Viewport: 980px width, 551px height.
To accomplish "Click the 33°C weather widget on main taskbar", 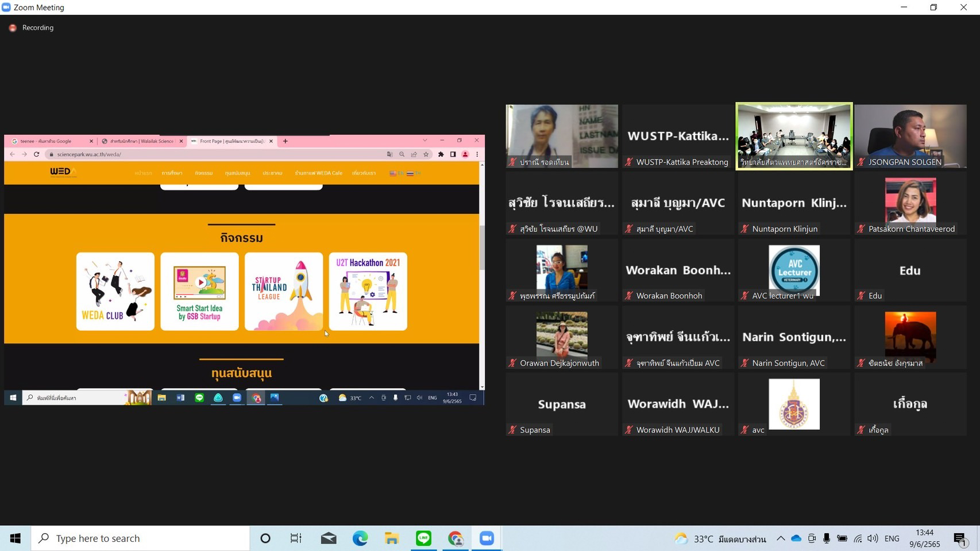I will click(x=720, y=538).
